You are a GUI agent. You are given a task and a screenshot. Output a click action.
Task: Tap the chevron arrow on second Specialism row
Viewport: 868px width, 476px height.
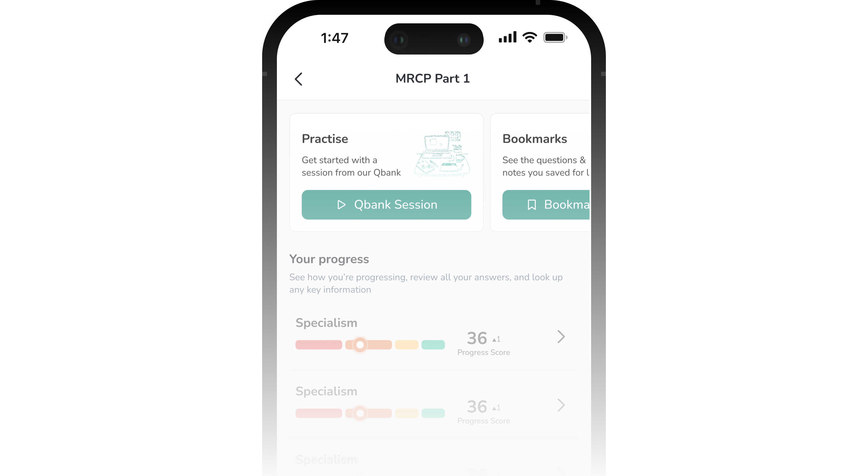coord(561,405)
